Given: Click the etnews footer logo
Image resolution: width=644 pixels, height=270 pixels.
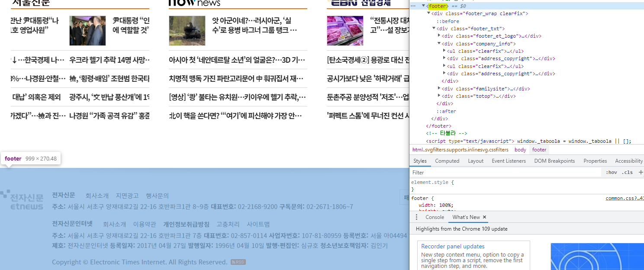Looking at the screenshot, I should [x=22, y=200].
